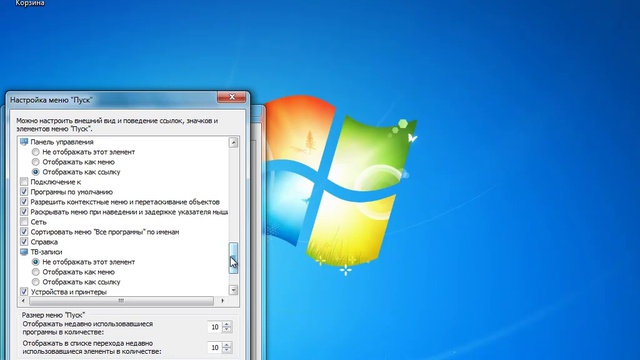Click the vertical scrollbar thumb in list
The height and width of the screenshot is (360, 640).
pos(233,258)
